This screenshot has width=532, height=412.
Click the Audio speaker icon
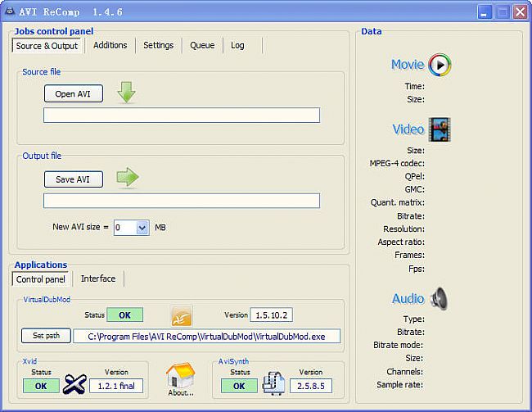pyautogui.click(x=439, y=298)
